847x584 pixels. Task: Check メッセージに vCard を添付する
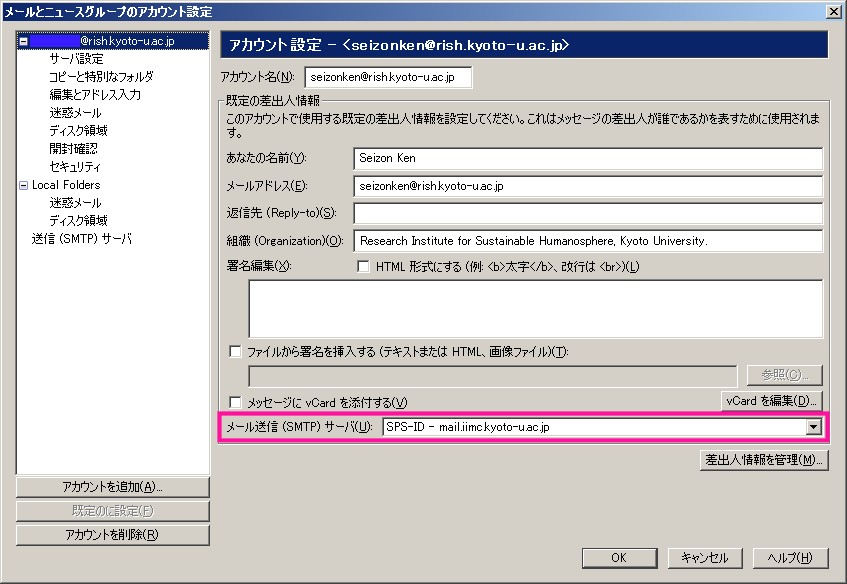coord(236,402)
